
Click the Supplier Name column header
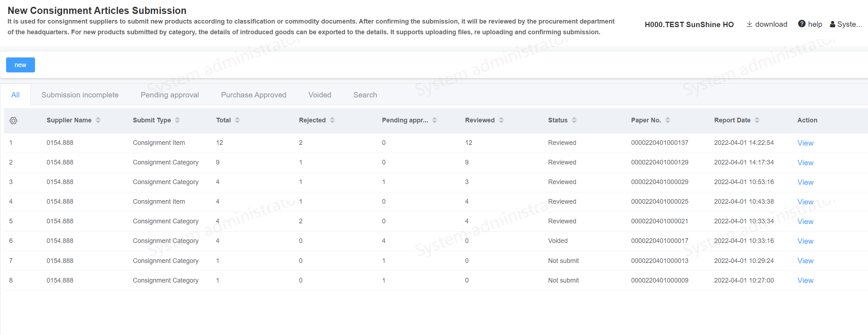(69, 120)
